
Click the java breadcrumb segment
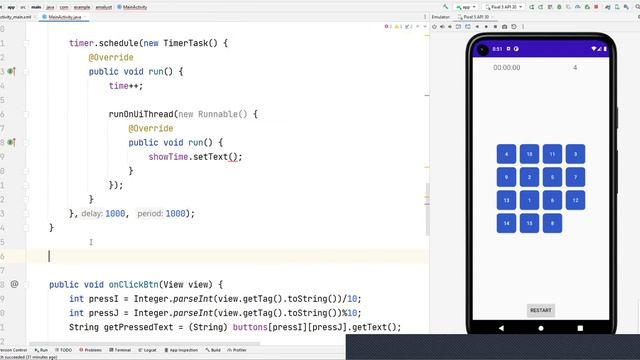pyautogui.click(x=50, y=7)
